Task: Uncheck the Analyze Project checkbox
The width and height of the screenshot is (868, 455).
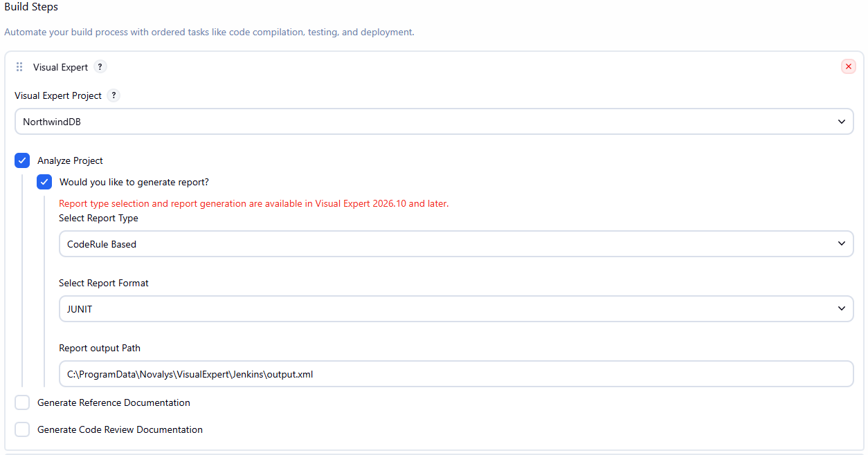Action: (x=22, y=160)
